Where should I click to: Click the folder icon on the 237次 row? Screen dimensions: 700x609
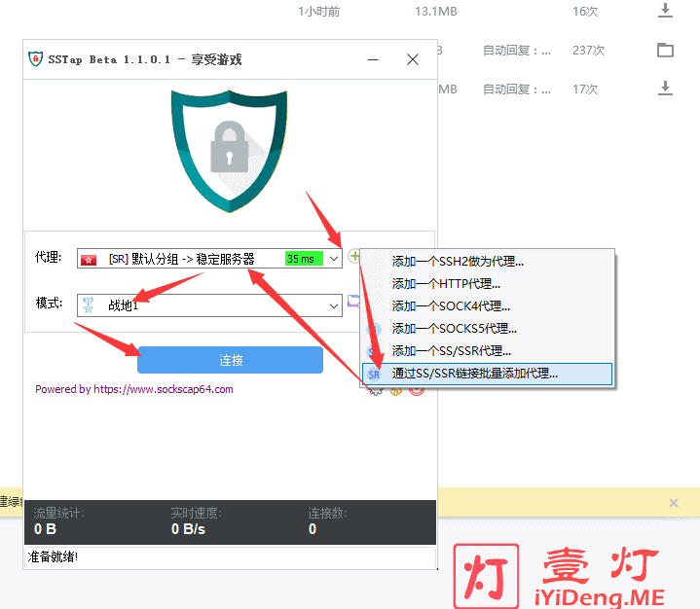pyautogui.click(x=665, y=50)
